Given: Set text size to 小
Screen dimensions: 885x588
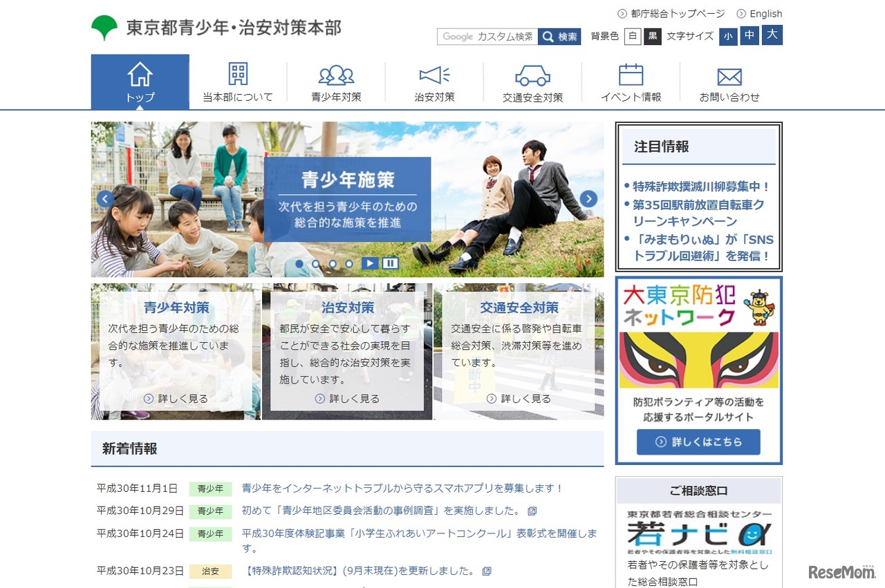Looking at the screenshot, I should (x=727, y=35).
